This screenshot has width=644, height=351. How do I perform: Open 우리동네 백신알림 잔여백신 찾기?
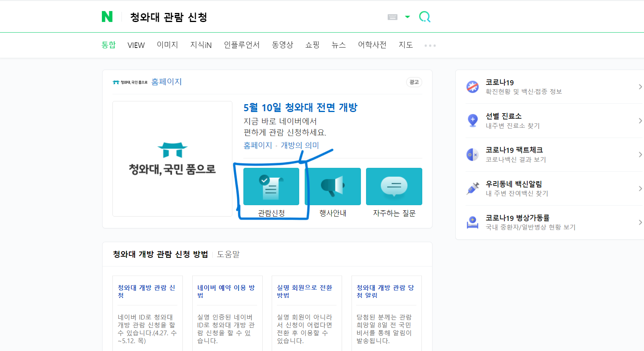[x=517, y=188]
